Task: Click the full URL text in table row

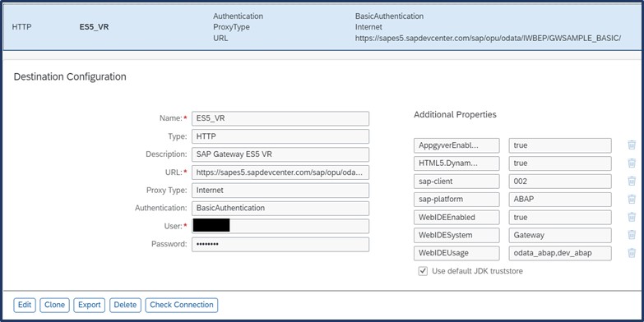Action: pos(488,38)
